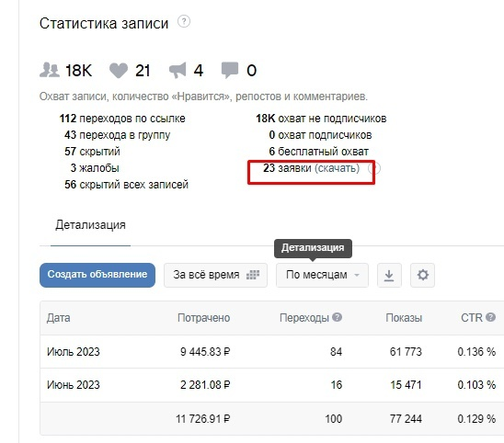The height and width of the screenshot is (443, 504).
Task: Click the Дата column header
Action: [59, 318]
